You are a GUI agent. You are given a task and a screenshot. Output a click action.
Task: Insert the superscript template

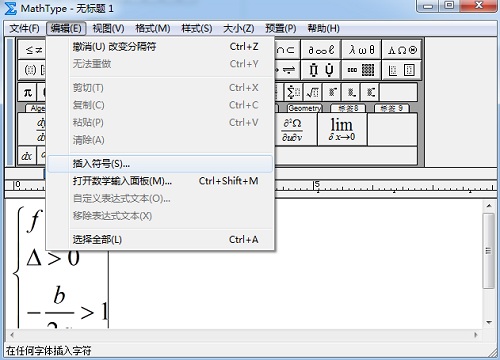point(332,92)
